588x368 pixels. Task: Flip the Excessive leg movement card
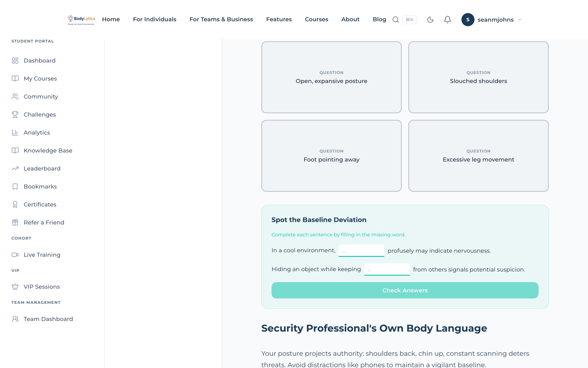click(478, 156)
